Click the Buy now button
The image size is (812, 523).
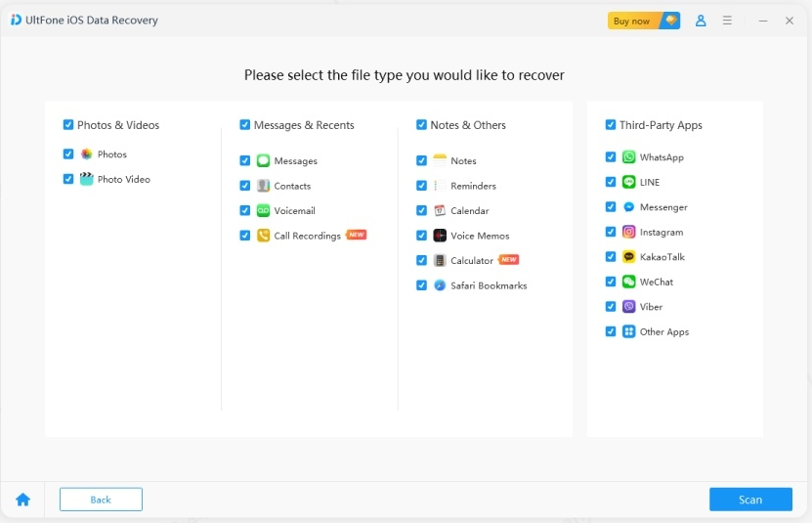(x=644, y=21)
